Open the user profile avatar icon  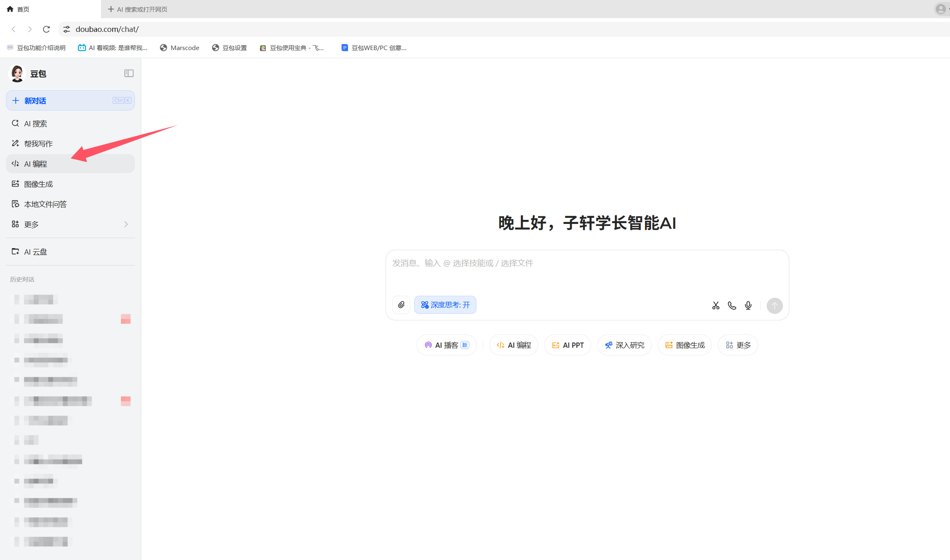pos(940,9)
